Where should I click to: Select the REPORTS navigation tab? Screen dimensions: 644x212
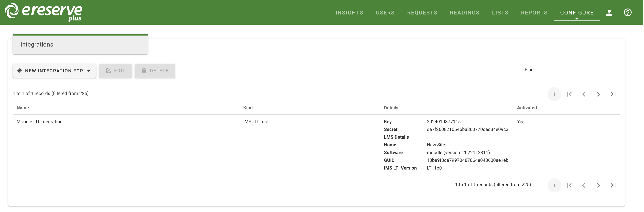pyautogui.click(x=534, y=12)
